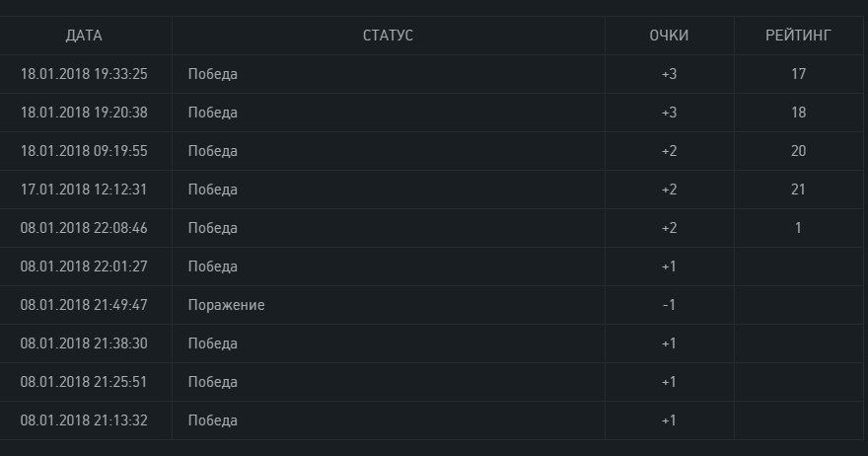Select the date 08.01.2018 22:08:46
Image resolution: width=868 pixels, height=456 pixels.
click(x=84, y=228)
